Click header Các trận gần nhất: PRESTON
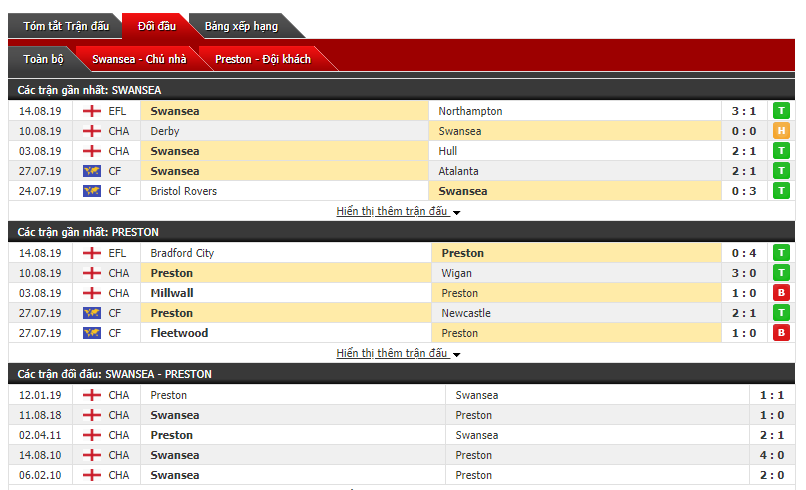The height and width of the screenshot is (490, 806). (x=88, y=232)
